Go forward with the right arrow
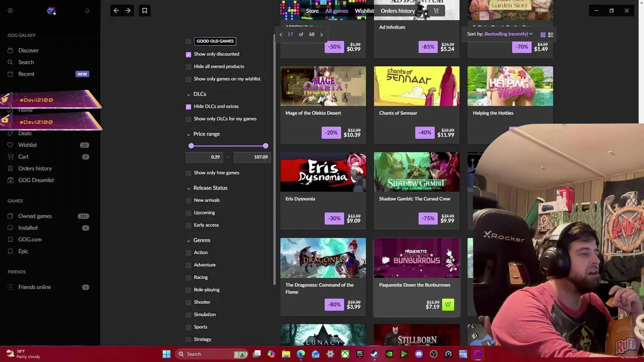 128,11
